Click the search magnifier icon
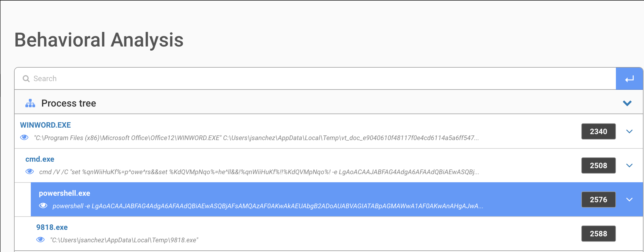The image size is (644, 252). [26, 79]
